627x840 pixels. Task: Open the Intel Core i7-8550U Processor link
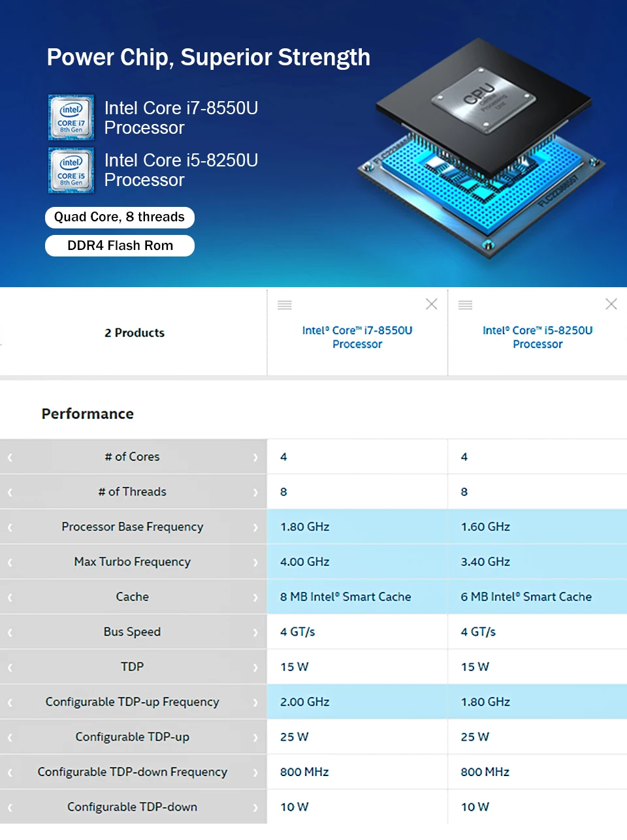357,337
